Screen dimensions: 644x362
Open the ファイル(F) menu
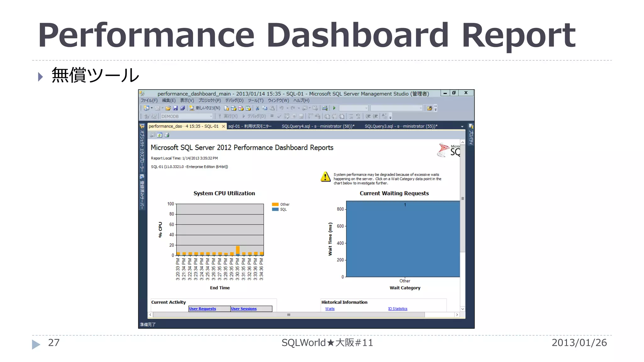[149, 101]
